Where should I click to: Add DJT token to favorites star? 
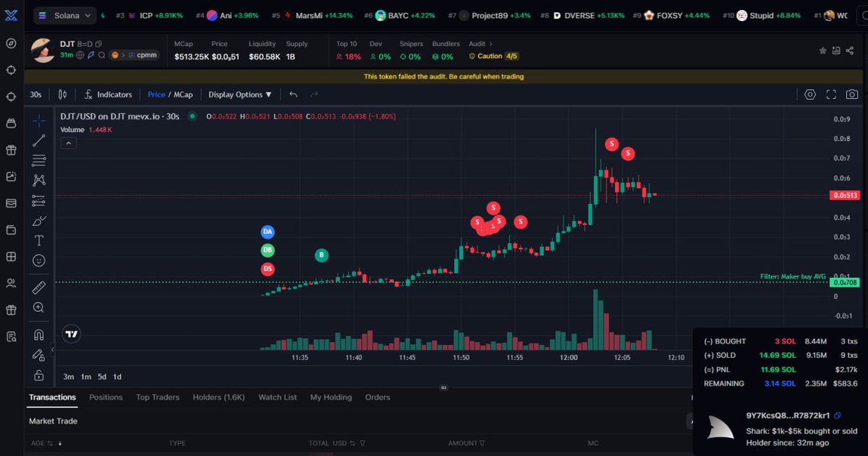(x=822, y=51)
